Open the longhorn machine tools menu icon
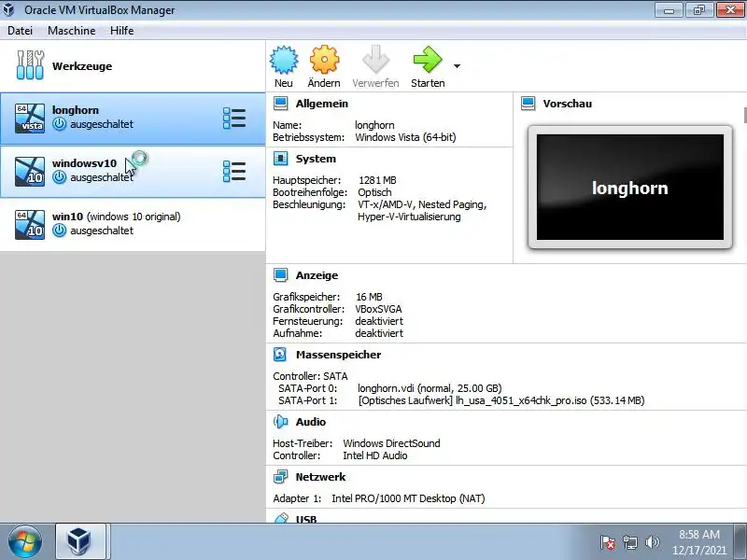The image size is (747, 560). pyautogui.click(x=234, y=119)
